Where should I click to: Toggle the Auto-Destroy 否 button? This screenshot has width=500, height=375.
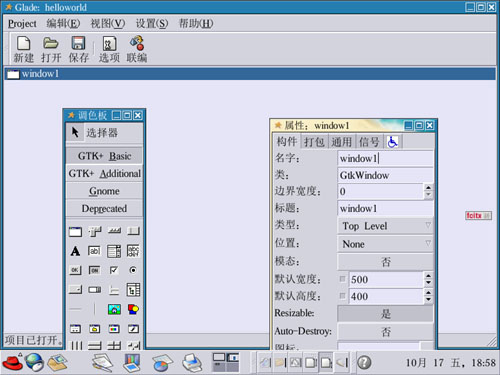[385, 332]
